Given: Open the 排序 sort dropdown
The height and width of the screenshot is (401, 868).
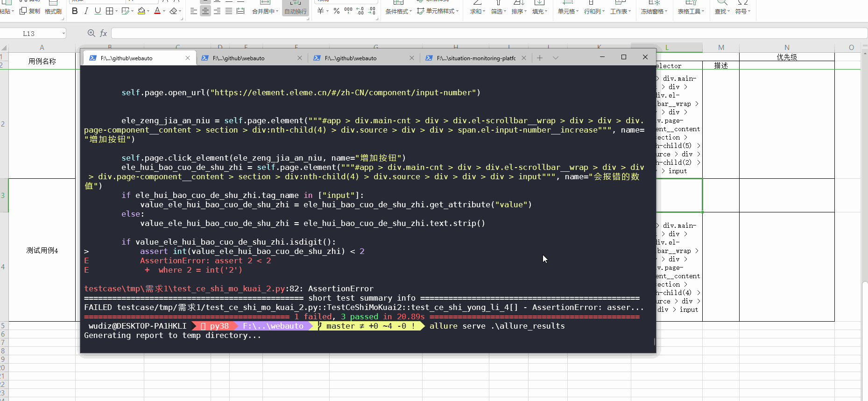Looking at the screenshot, I should click(519, 11).
